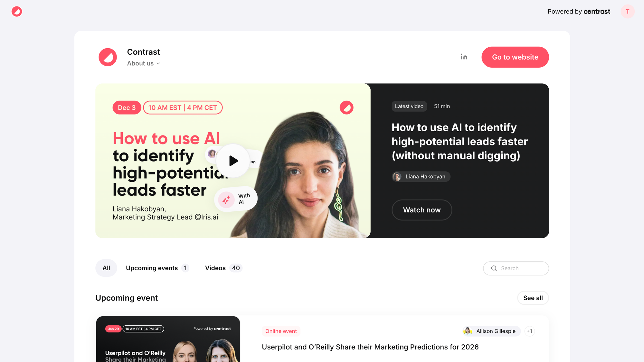644x362 pixels.
Task: Click the magnifier icon in search box
Action: coord(494,268)
